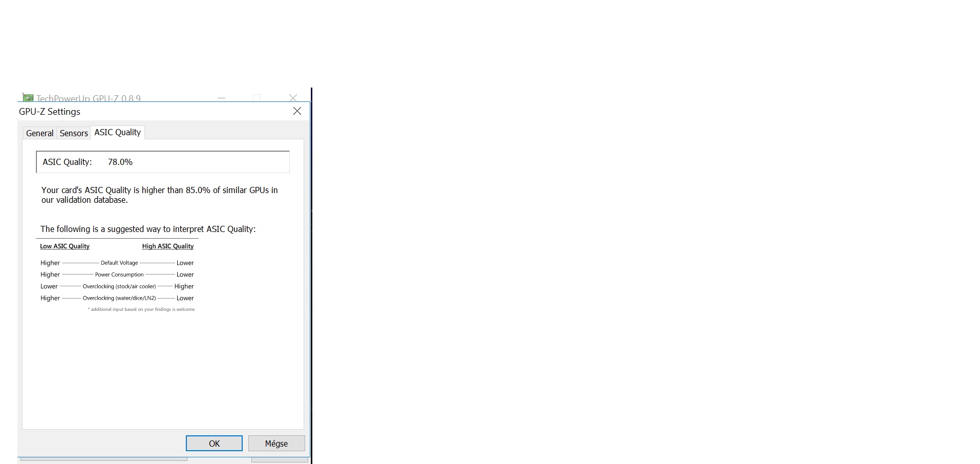
Task: Click 'Overclocking (water/dice/LN2)' label
Action: point(119,298)
